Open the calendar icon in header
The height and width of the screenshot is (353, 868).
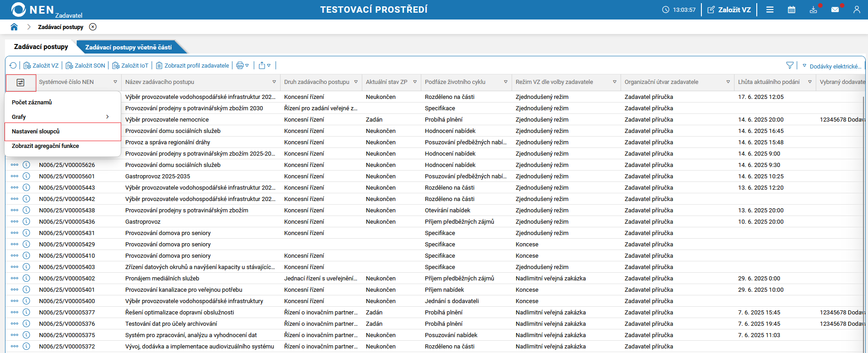point(791,10)
